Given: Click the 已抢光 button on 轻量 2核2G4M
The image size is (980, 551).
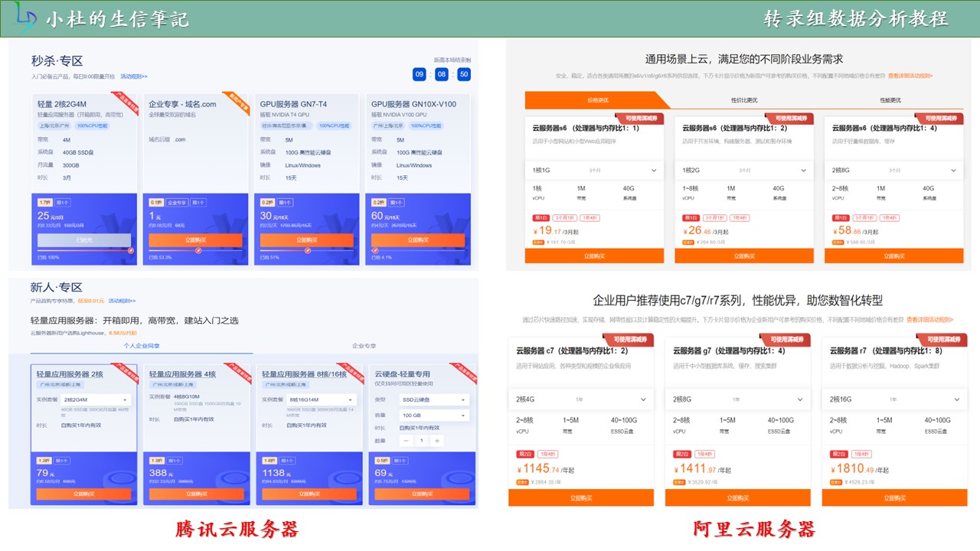Looking at the screenshot, I should [84, 240].
